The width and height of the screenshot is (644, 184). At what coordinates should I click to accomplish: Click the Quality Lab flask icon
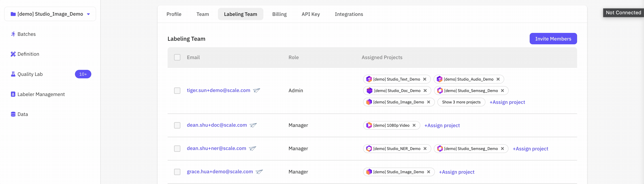pyautogui.click(x=13, y=74)
